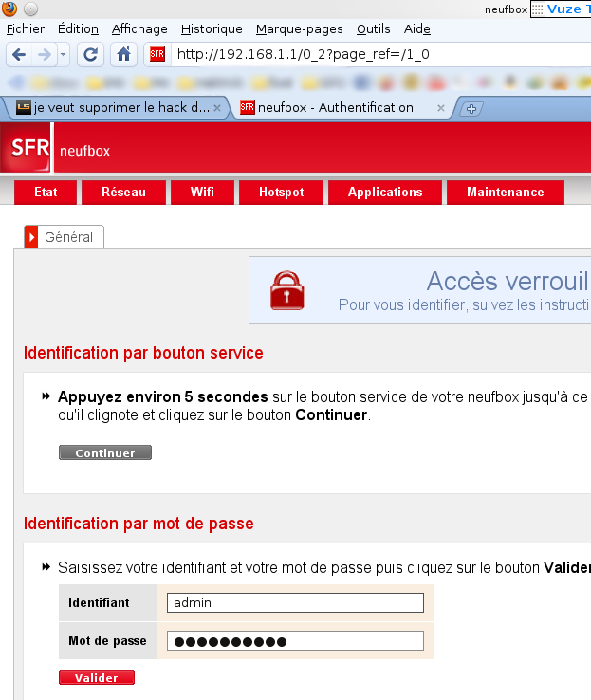The image size is (591, 700).
Task: Open the Marque-pages menu
Action: click(x=300, y=29)
